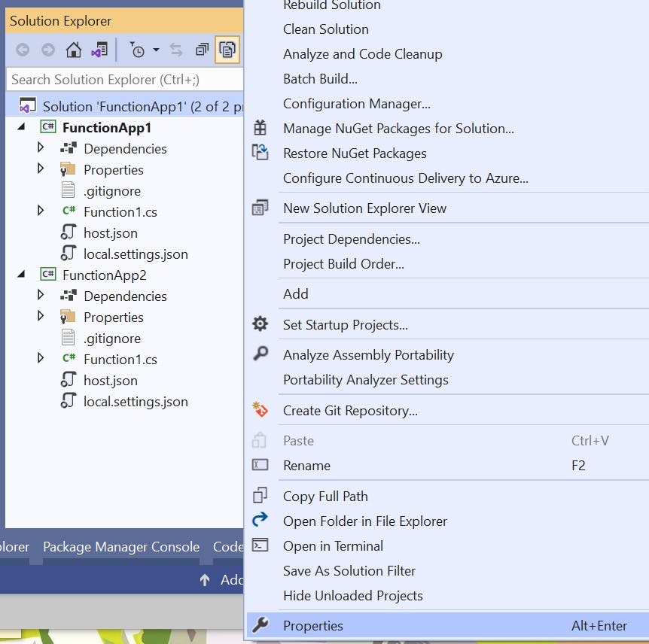Switch to the Package Manager Console tab
The image size is (649, 644).
point(120,546)
